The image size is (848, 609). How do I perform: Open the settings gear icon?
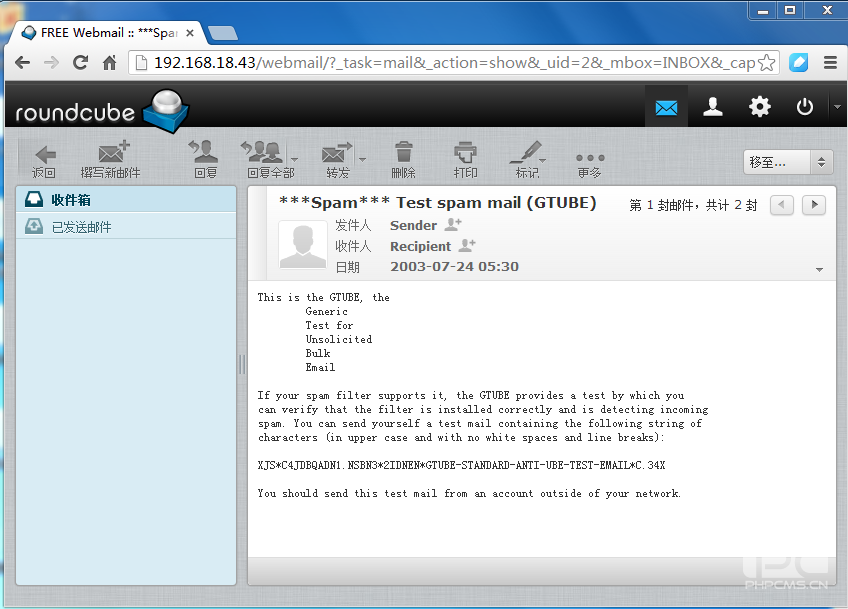pyautogui.click(x=759, y=107)
